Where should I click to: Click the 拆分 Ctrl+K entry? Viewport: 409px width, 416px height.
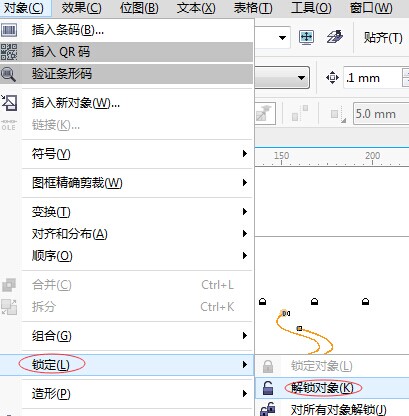(127, 307)
